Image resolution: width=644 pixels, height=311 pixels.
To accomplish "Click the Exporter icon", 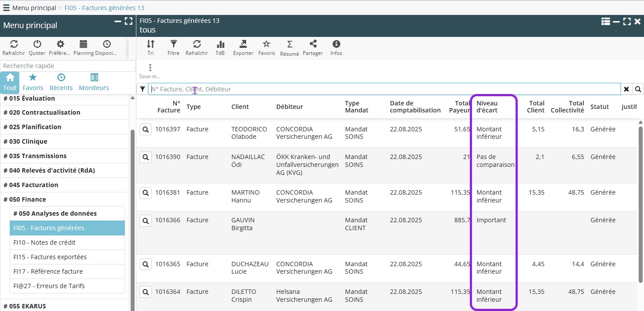I will click(x=243, y=44).
